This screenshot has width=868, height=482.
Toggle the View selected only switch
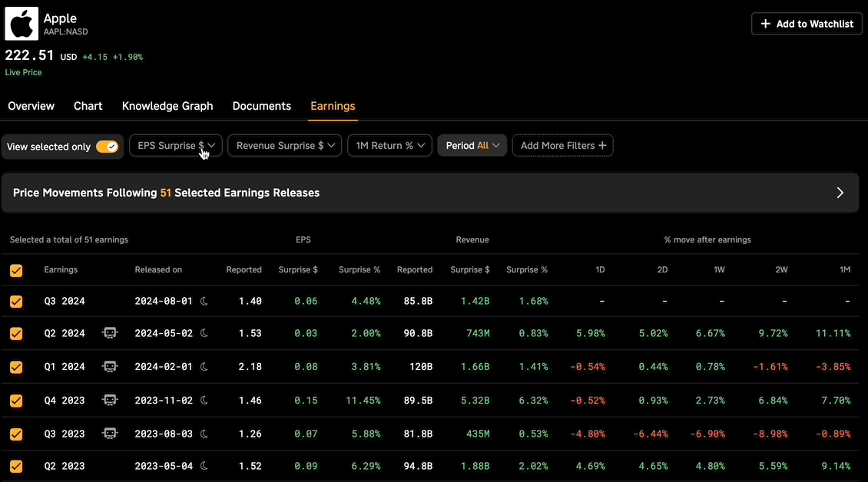[107, 147]
